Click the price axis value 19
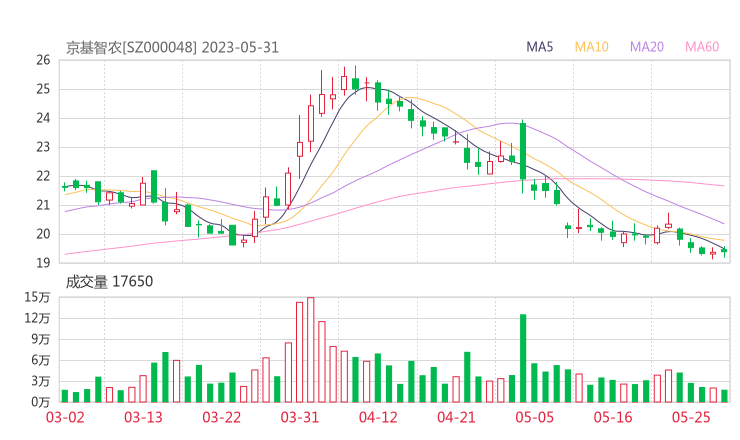 [x=43, y=263]
